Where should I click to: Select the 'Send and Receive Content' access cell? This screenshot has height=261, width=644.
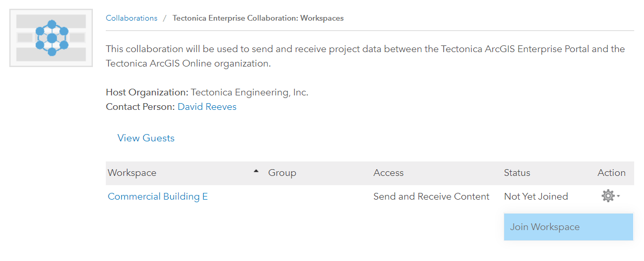point(431,197)
